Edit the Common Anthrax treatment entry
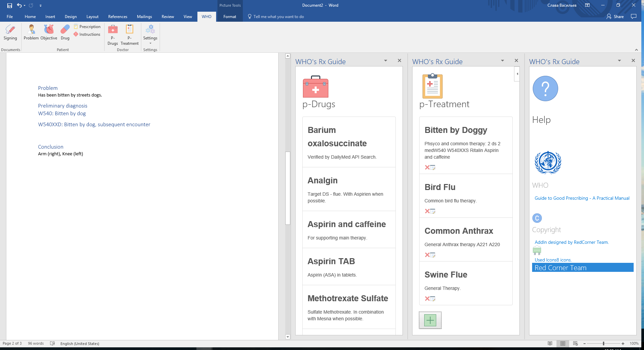The width and height of the screenshot is (644, 350). 433,255
